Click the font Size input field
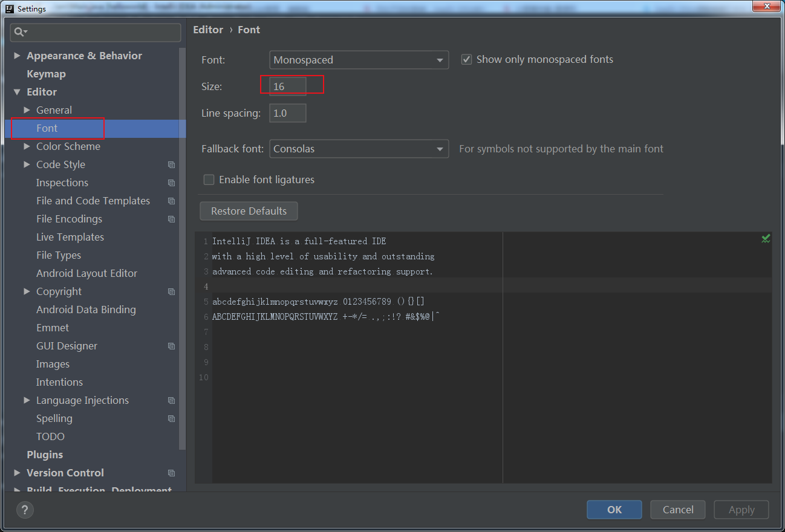 [288, 86]
